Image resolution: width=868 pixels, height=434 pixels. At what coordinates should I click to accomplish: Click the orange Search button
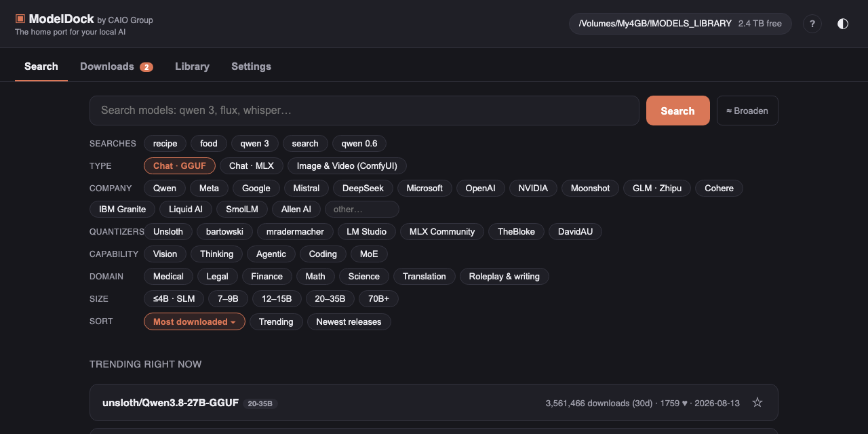677,111
